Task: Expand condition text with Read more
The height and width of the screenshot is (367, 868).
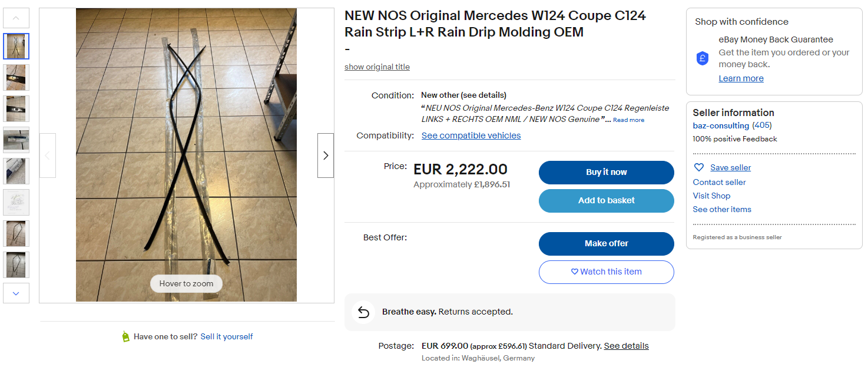Action: coord(628,120)
